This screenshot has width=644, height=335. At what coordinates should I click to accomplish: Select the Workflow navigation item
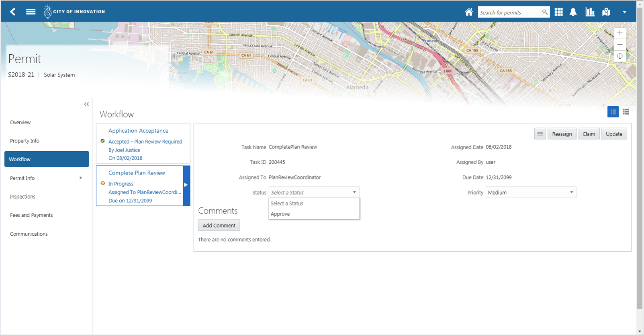click(47, 159)
